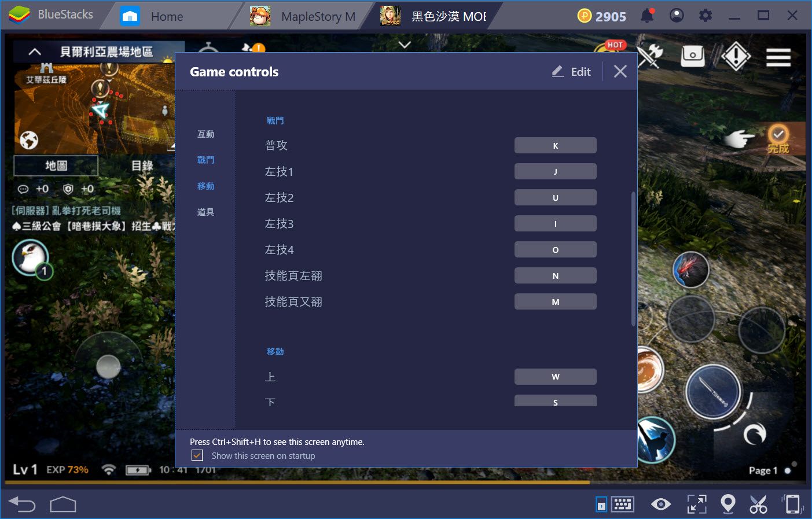Click the scissors screenshot icon
This screenshot has width=812, height=519.
tap(758, 505)
